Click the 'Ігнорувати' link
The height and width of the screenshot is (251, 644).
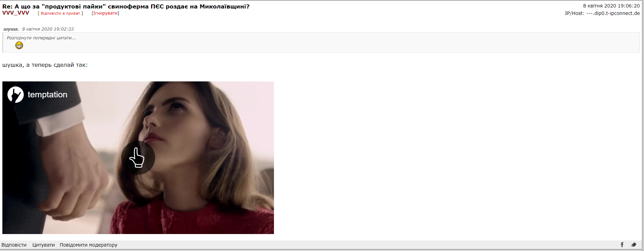[105, 13]
